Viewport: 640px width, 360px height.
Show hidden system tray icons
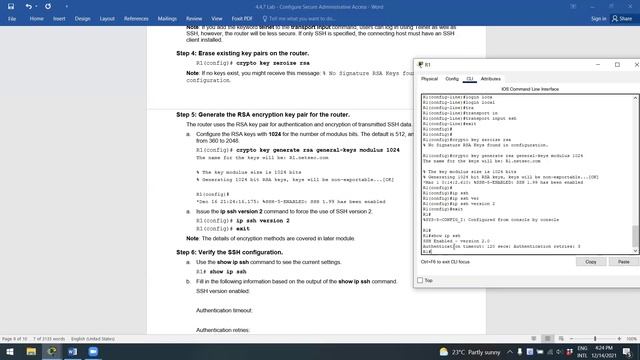(510, 352)
